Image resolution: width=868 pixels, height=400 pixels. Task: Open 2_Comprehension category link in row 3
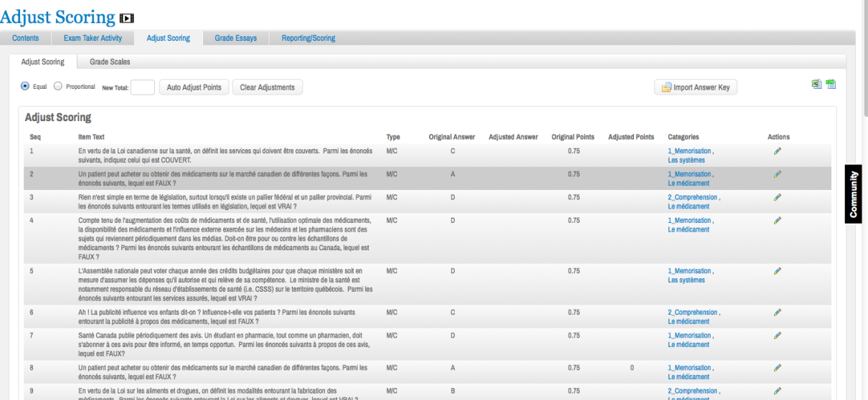tap(692, 197)
